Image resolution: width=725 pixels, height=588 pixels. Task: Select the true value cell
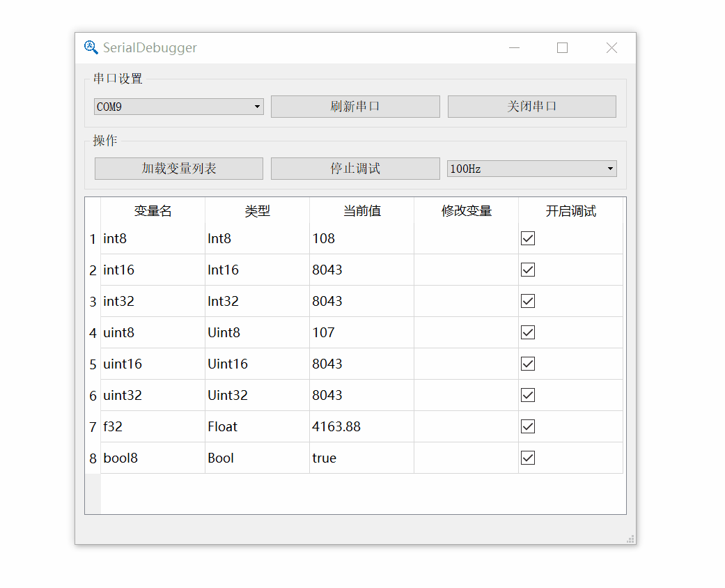point(361,458)
